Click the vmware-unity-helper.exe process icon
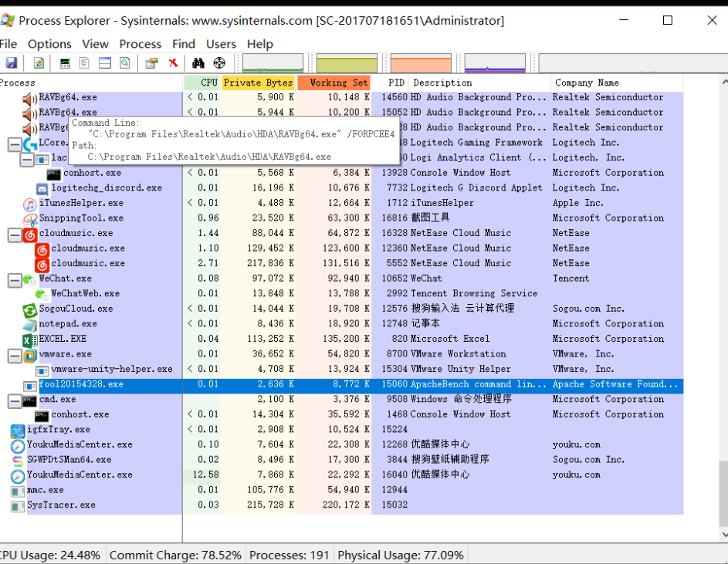This screenshot has width=728, height=564. [42, 370]
